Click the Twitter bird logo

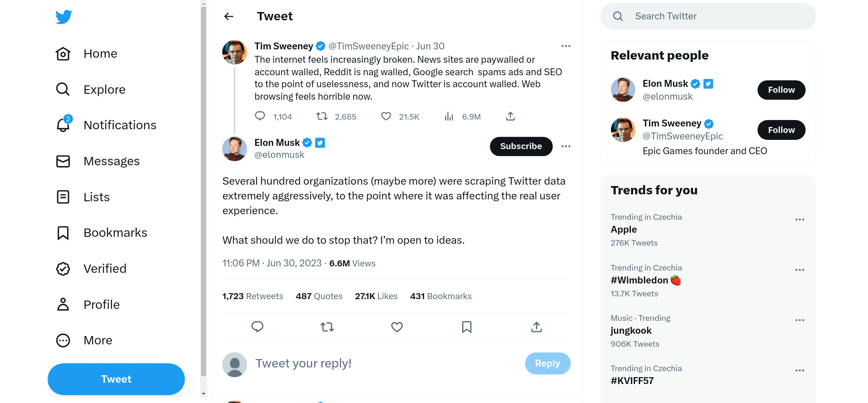point(64,17)
